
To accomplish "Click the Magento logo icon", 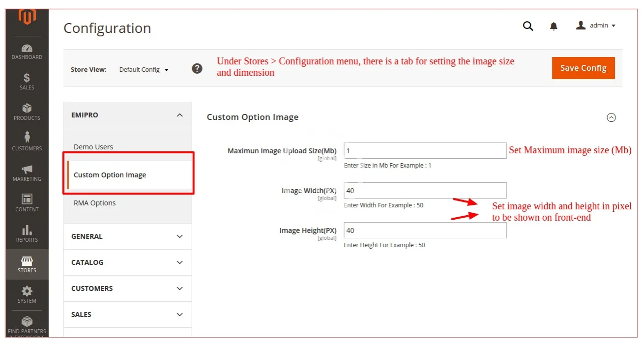I will pyautogui.click(x=27, y=17).
